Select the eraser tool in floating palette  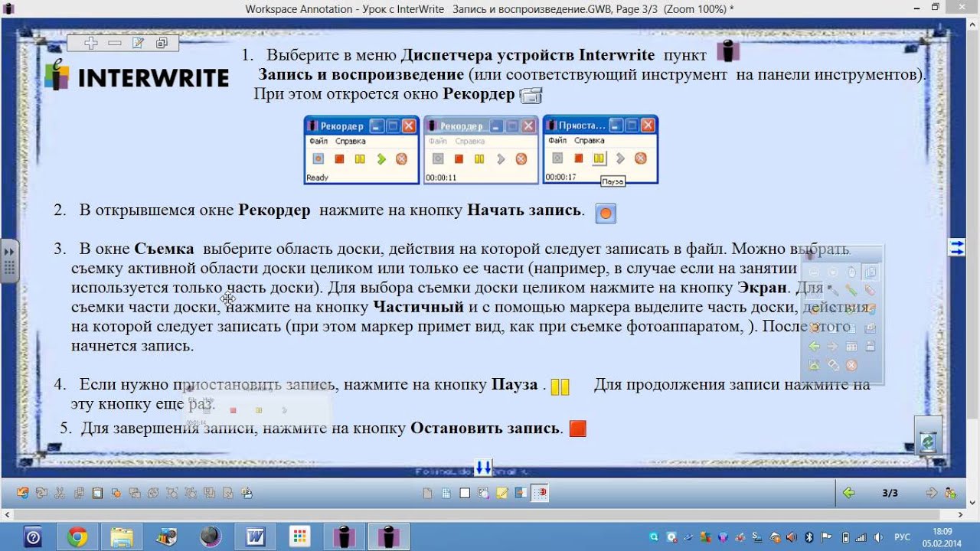coord(870,291)
